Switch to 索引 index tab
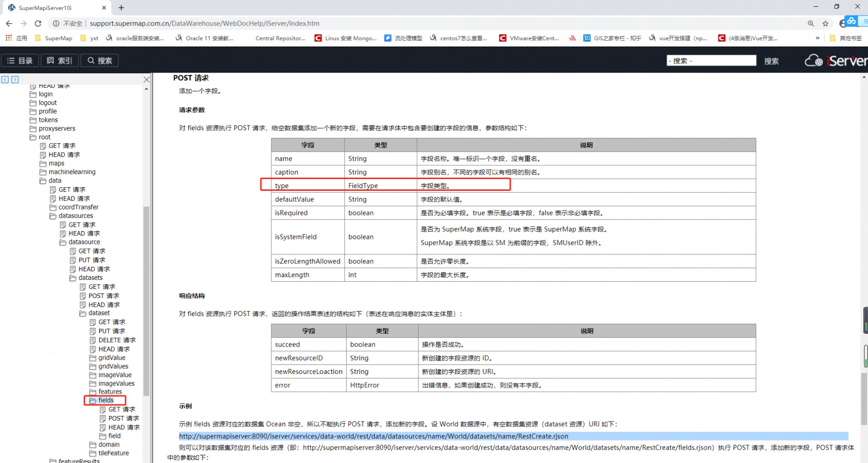This screenshot has height=463, width=868. (60, 60)
